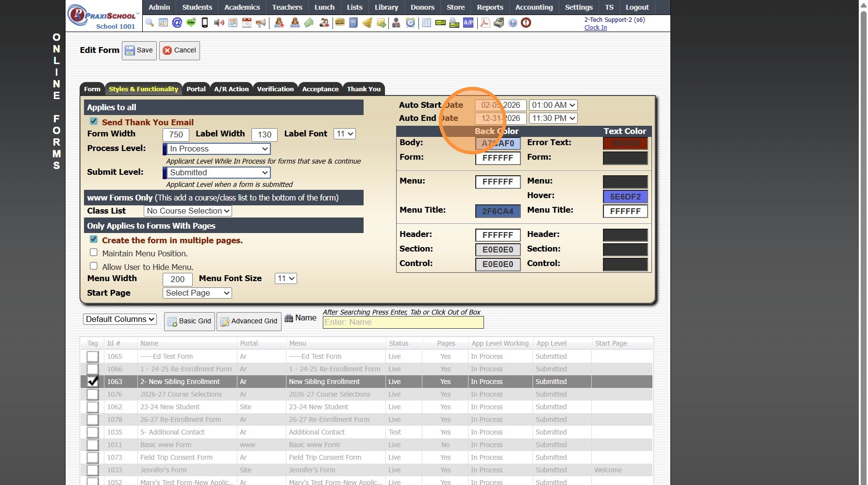Screen dimensions: 868x485
Task: Click the Save button
Action: click(139, 50)
